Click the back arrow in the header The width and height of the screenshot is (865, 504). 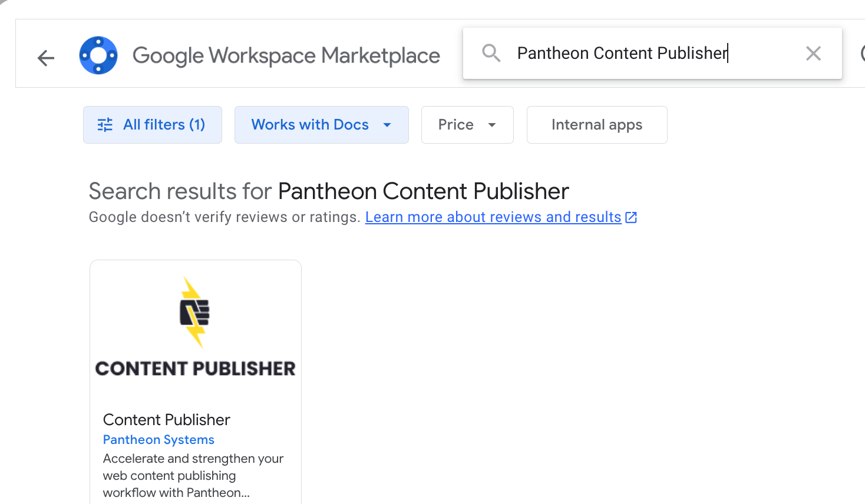tap(46, 58)
